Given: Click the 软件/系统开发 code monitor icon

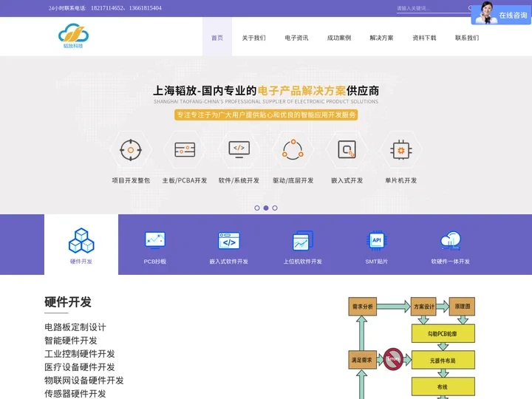Looking at the screenshot, I should (239, 149).
